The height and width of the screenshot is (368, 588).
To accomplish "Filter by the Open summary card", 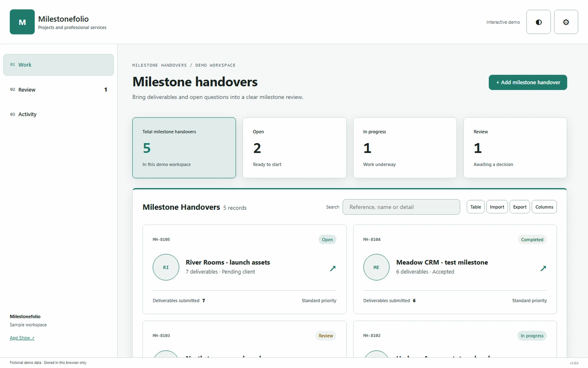I will [x=294, y=148].
